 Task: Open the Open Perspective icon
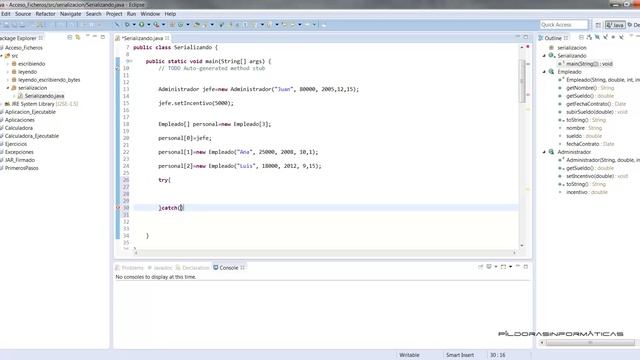[598, 25]
